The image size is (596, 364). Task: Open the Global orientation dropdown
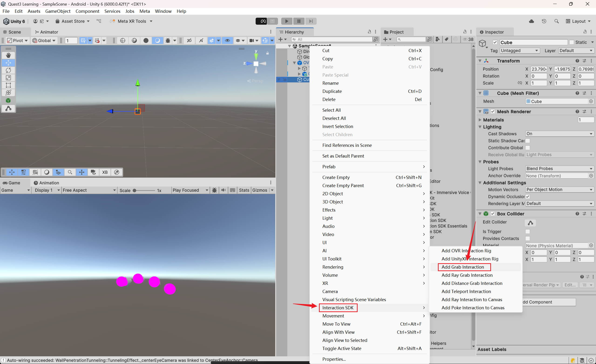[44, 41]
